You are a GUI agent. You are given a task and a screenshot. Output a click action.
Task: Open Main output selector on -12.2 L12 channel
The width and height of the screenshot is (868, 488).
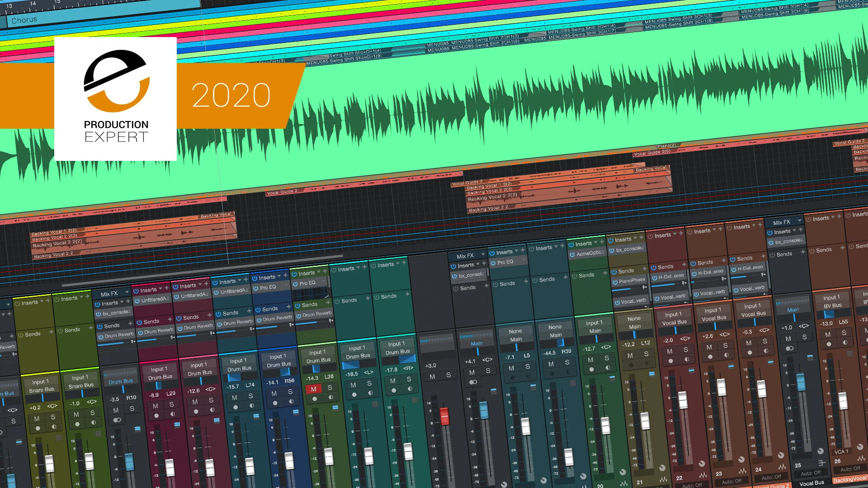click(634, 327)
